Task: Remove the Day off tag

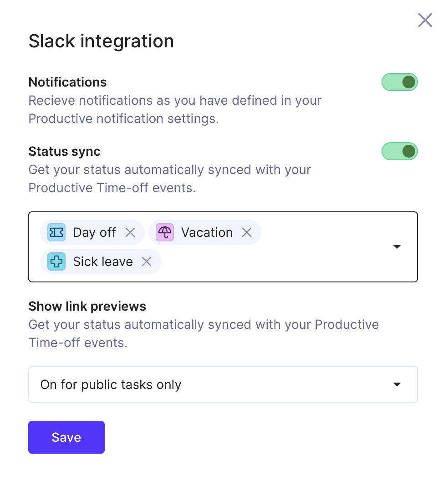Action: pyautogui.click(x=130, y=232)
